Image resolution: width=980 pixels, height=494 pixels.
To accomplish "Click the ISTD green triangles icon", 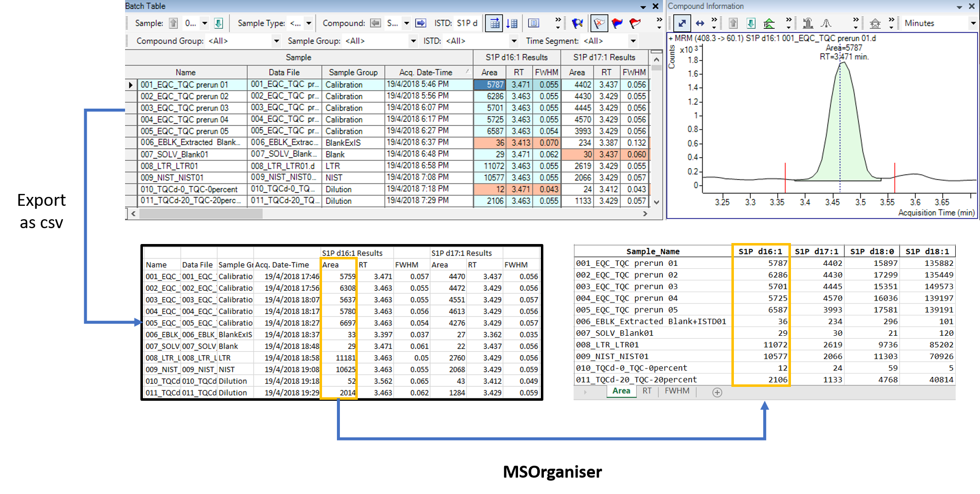I will (x=769, y=23).
